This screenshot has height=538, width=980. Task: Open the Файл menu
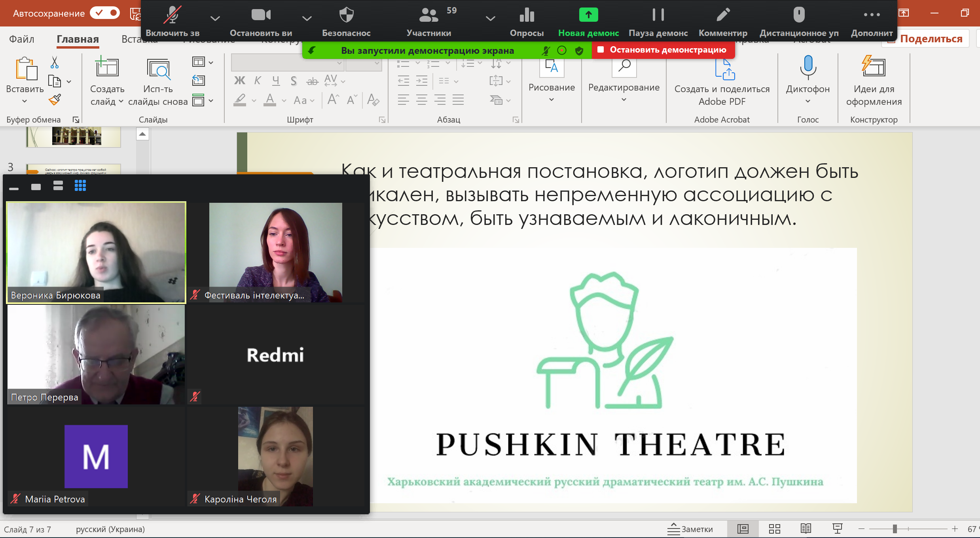pyautogui.click(x=21, y=39)
